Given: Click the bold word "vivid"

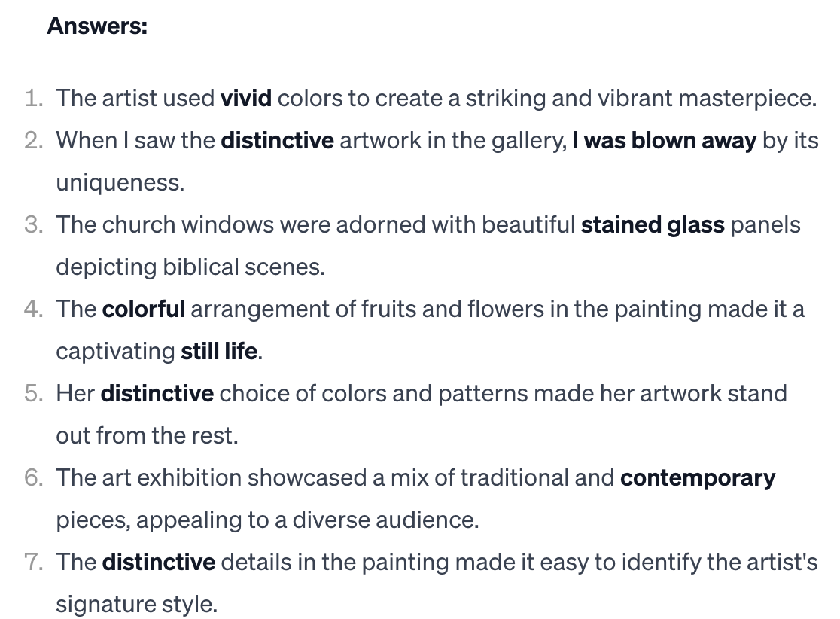Looking at the screenshot, I should pos(245,99).
